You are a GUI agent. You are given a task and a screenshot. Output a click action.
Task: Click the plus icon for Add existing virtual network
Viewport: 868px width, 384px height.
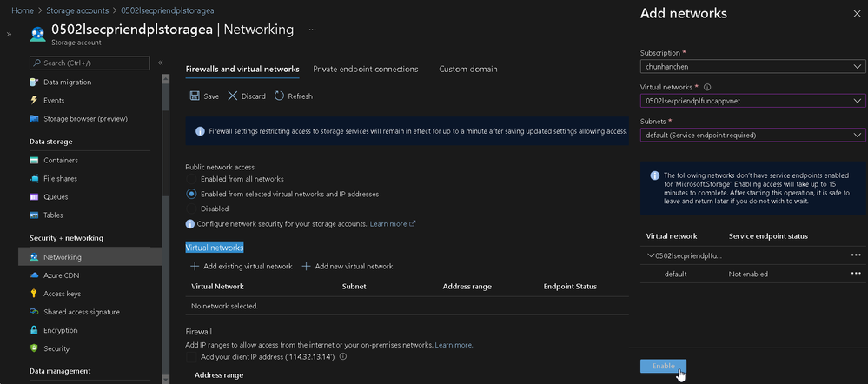point(195,266)
